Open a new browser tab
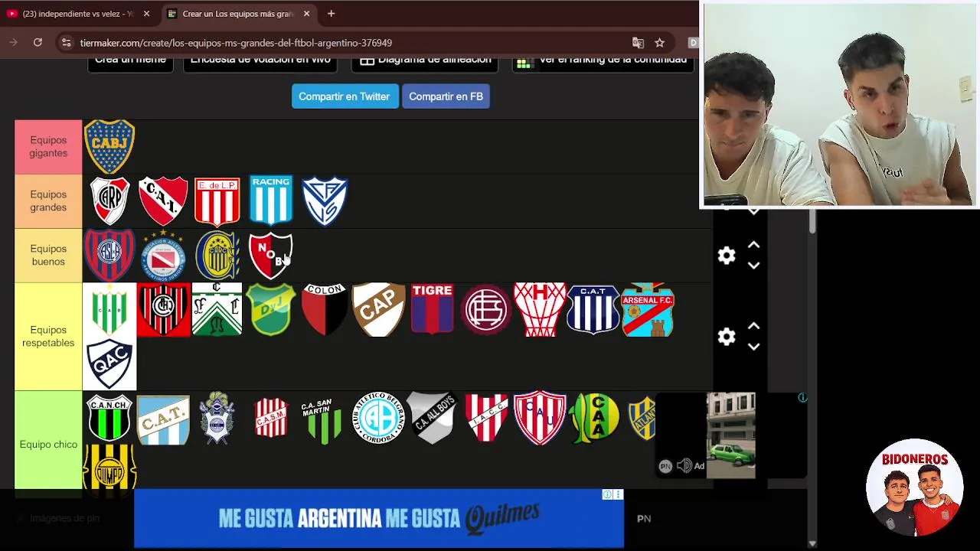This screenshot has width=980, height=551. pyautogui.click(x=331, y=14)
